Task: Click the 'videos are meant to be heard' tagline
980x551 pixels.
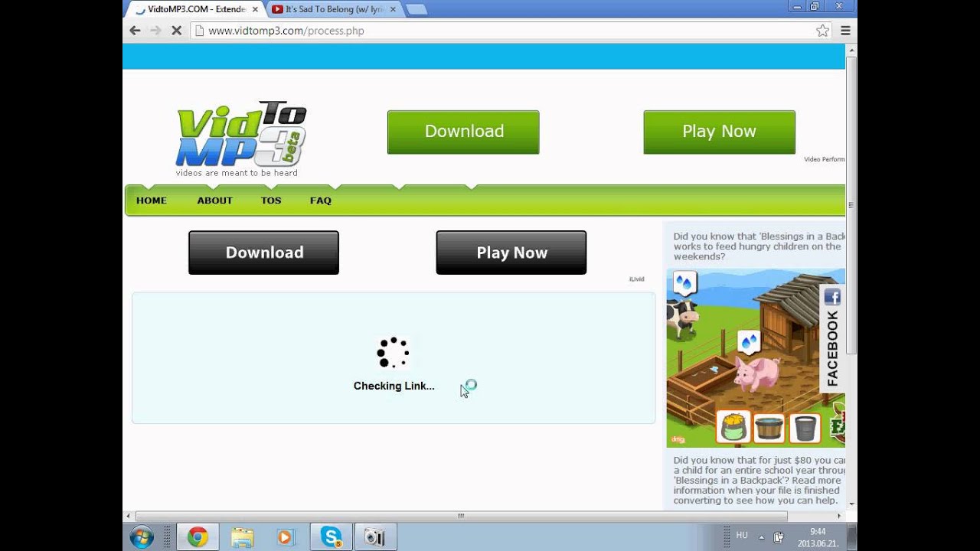Action: 237,173
